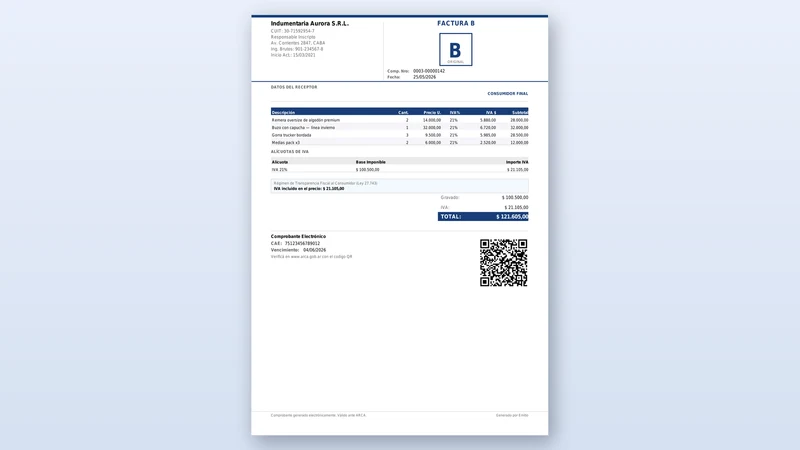Image resolution: width=800 pixels, height=450 pixels.
Task: Click the Gorra quantity 3
Action: point(407,135)
